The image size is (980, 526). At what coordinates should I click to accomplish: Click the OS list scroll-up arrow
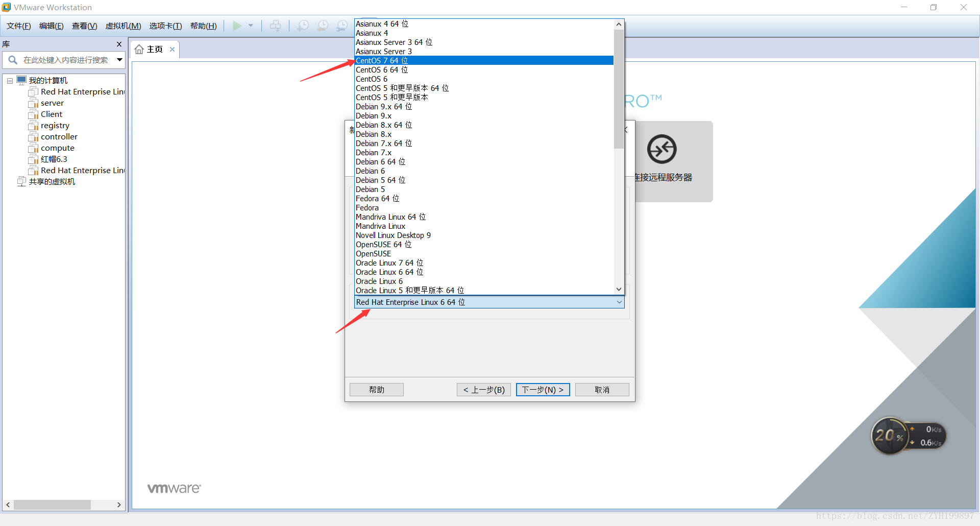[x=619, y=25]
